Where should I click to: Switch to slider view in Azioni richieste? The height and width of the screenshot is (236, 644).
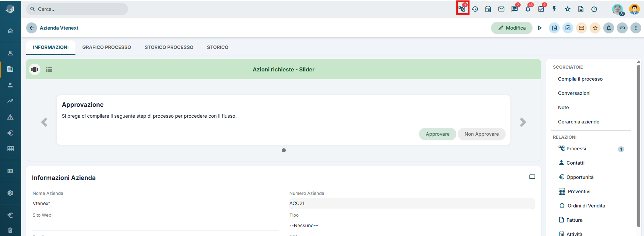point(35,69)
